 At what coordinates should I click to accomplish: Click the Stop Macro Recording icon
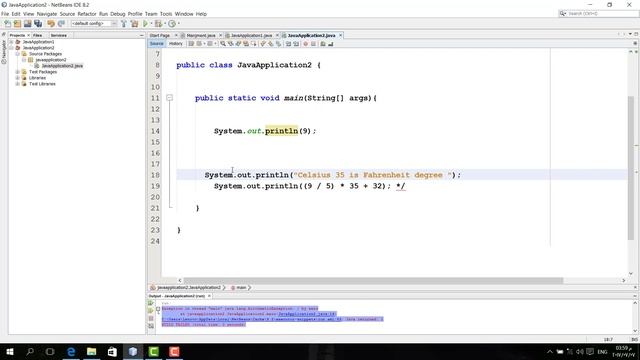coord(313,44)
